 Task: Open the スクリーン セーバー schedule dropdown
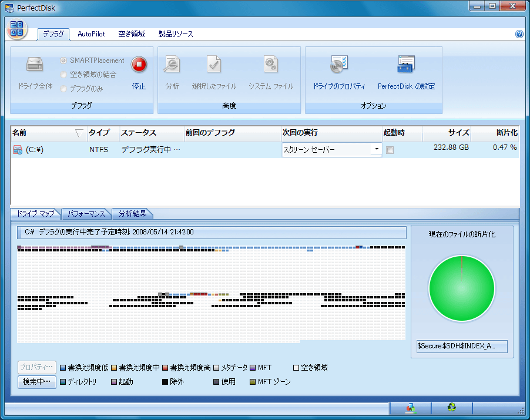(x=377, y=149)
